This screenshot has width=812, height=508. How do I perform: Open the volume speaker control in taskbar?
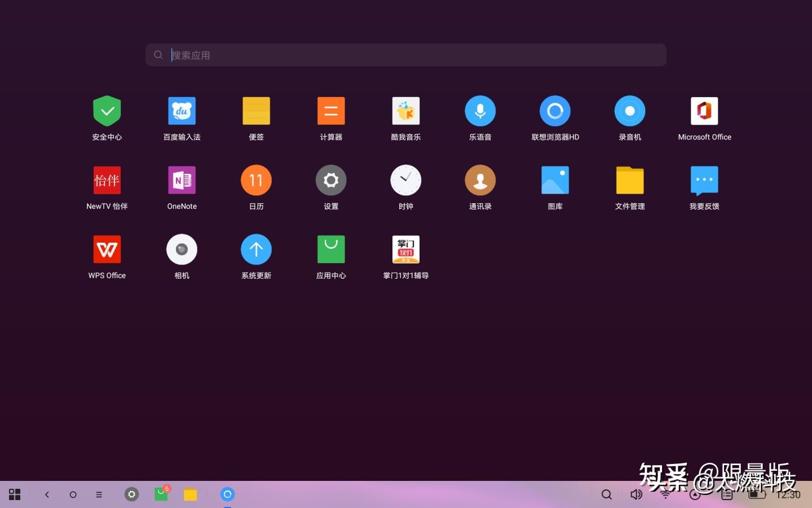pyautogui.click(x=636, y=494)
